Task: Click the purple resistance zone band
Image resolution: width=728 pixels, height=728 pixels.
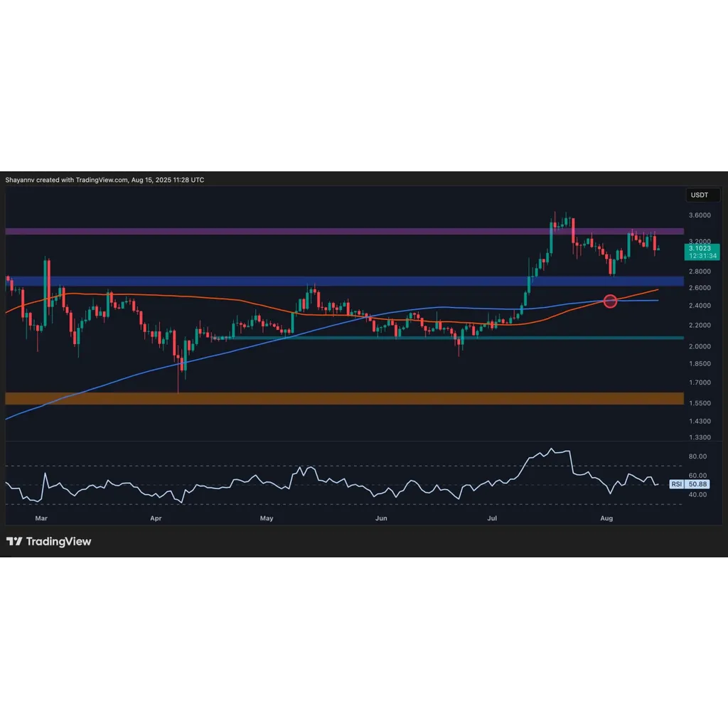Action: point(345,231)
